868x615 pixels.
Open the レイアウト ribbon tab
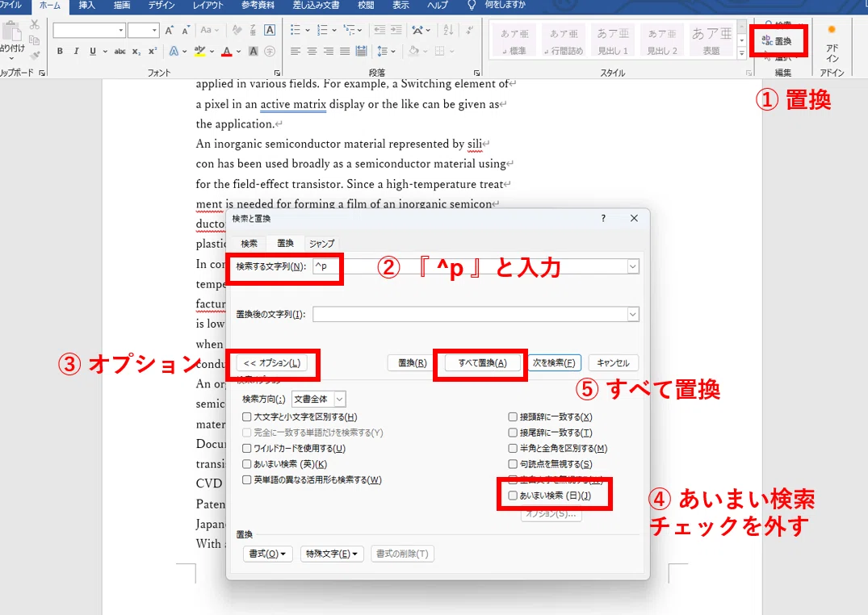[x=208, y=6]
